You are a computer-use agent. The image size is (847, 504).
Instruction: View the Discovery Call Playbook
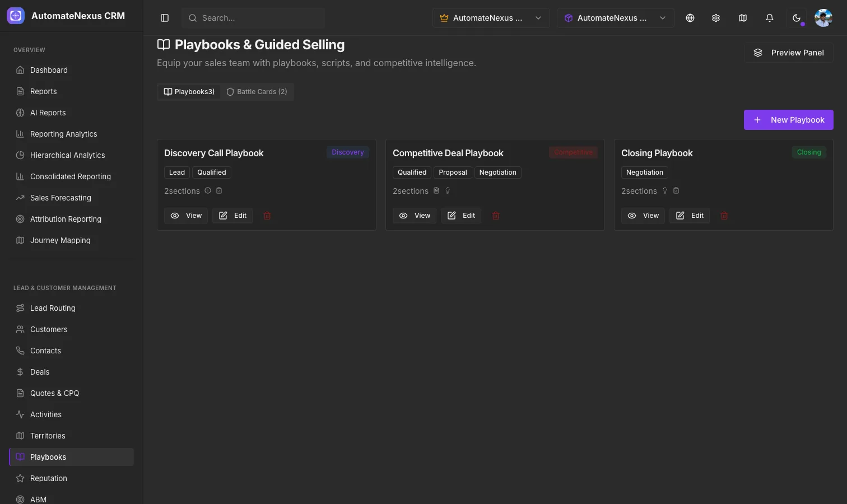186,216
